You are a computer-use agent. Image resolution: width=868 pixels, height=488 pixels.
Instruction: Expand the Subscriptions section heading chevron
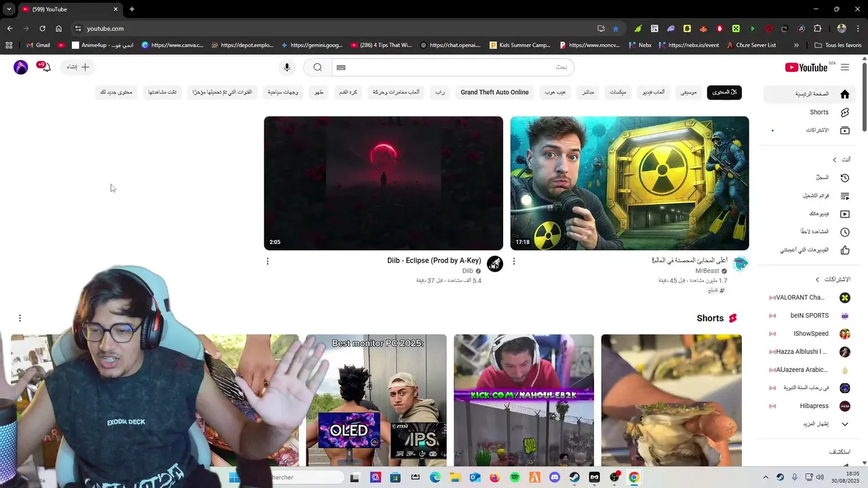click(x=817, y=279)
